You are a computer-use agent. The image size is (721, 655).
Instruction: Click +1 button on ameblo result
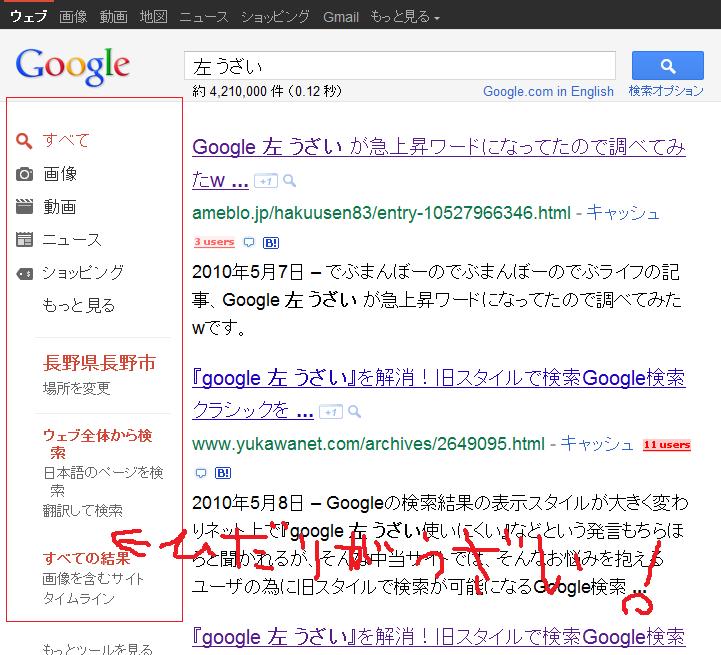(x=266, y=181)
